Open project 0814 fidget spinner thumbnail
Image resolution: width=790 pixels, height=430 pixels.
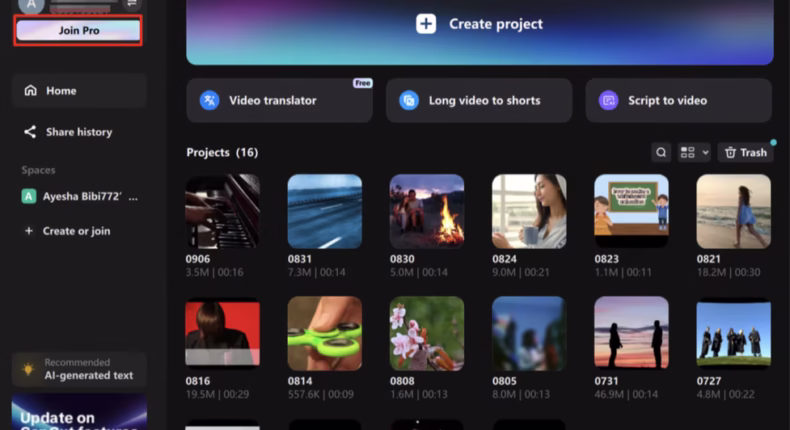coord(324,333)
